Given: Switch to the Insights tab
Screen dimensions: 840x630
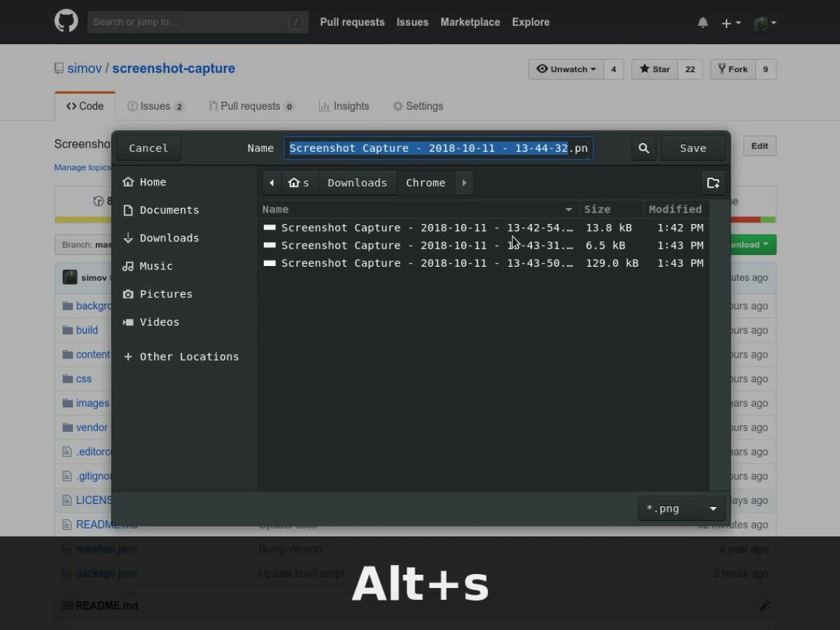Looking at the screenshot, I should [344, 106].
